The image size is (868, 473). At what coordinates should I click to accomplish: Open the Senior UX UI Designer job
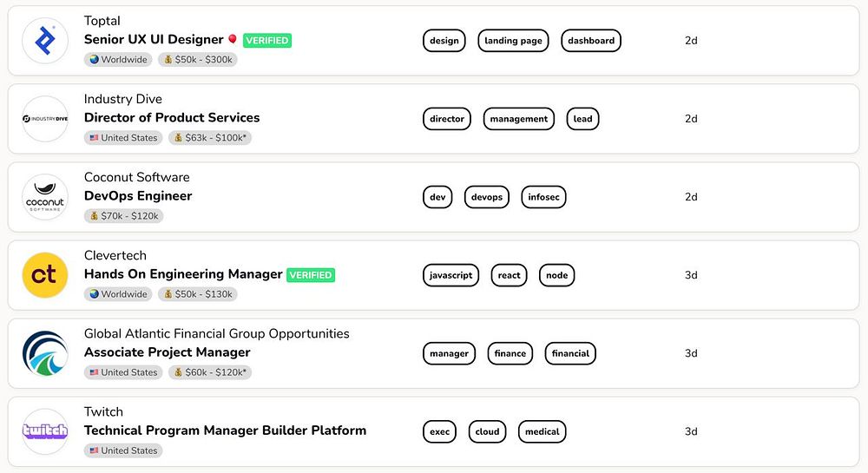point(154,39)
